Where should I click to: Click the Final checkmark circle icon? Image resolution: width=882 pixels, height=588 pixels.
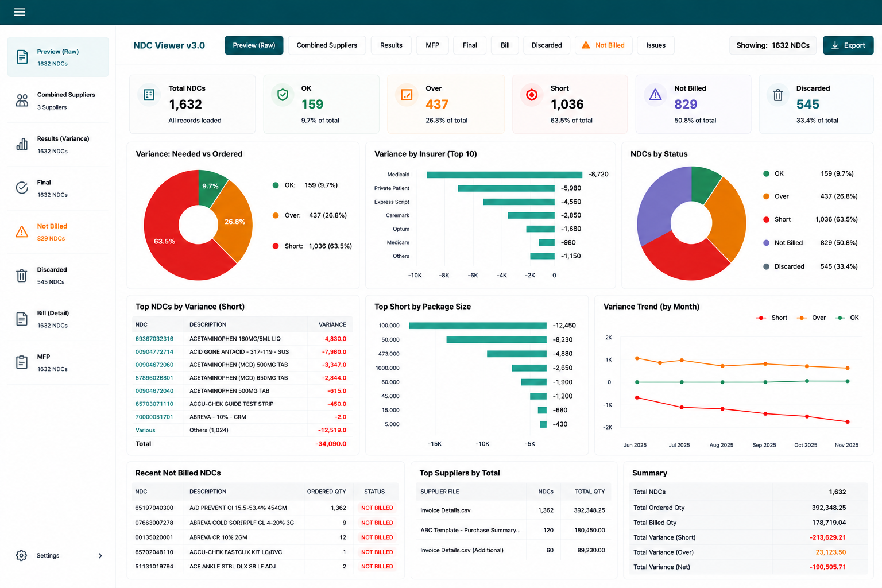[x=22, y=188]
